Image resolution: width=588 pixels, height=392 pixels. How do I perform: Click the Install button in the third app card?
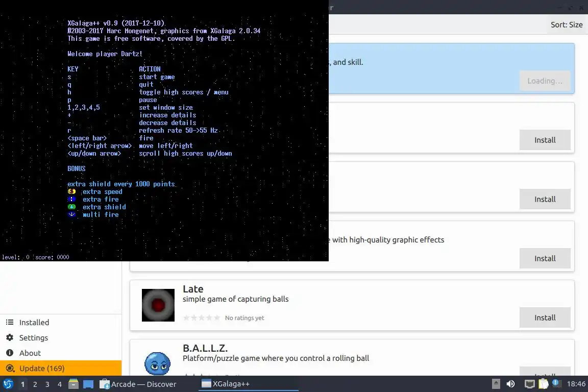pos(545,199)
